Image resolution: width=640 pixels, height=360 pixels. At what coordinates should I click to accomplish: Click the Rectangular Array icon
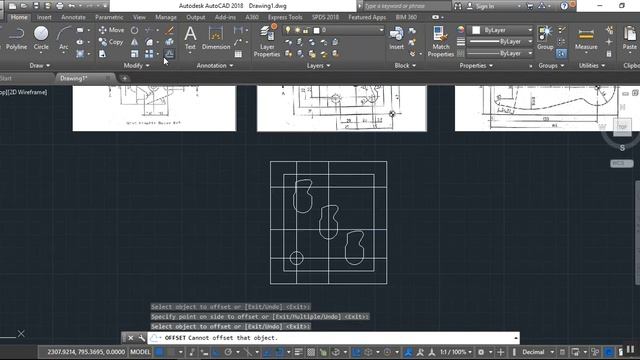point(149,53)
